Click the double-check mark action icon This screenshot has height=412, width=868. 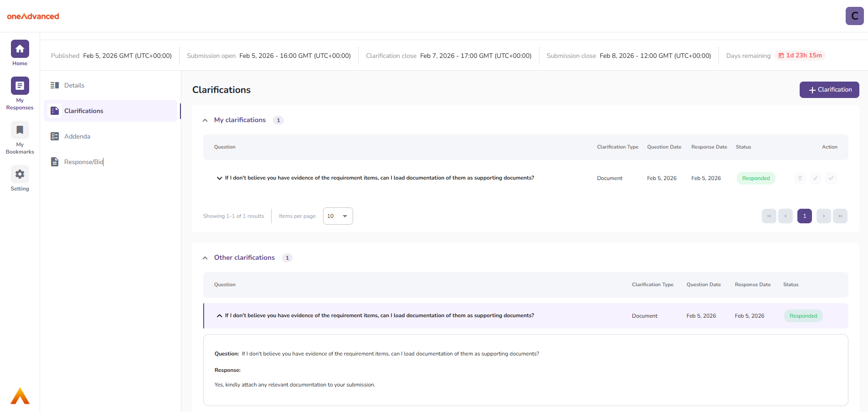831,178
